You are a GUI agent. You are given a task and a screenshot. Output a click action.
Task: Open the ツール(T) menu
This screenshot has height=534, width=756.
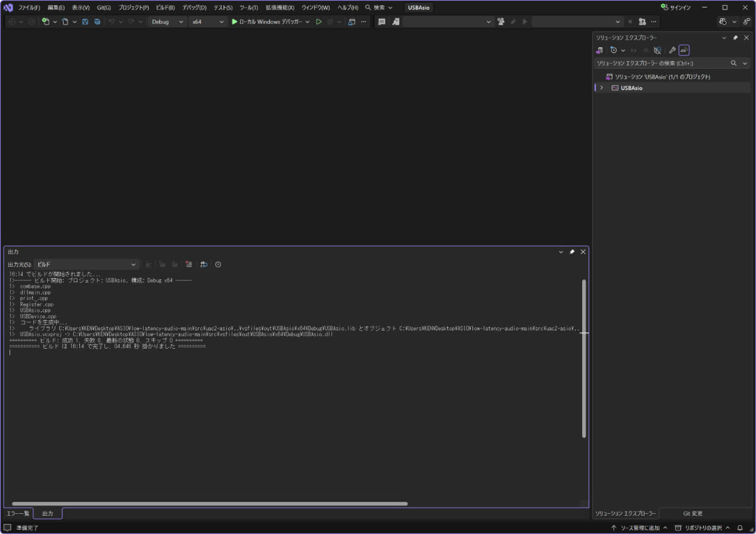pyautogui.click(x=248, y=8)
